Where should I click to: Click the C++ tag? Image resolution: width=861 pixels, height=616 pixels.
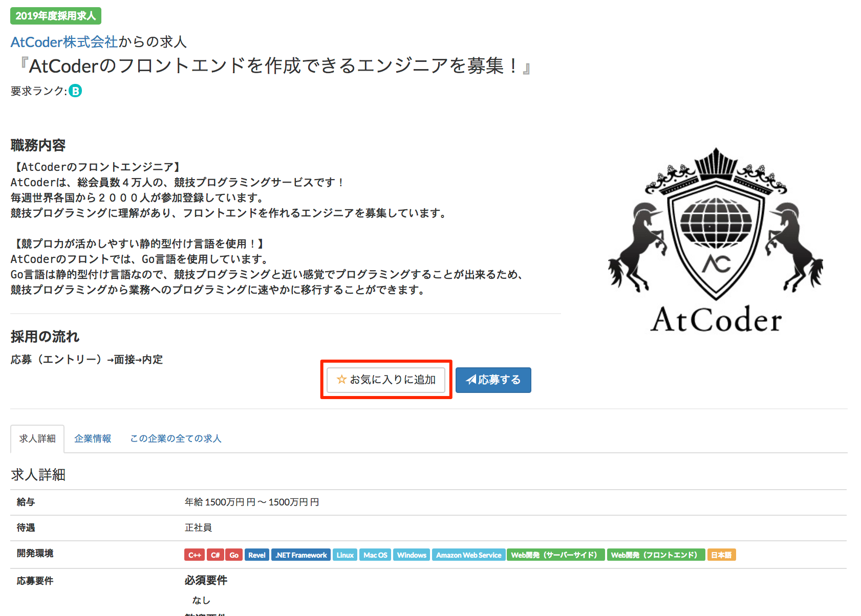pyautogui.click(x=195, y=555)
